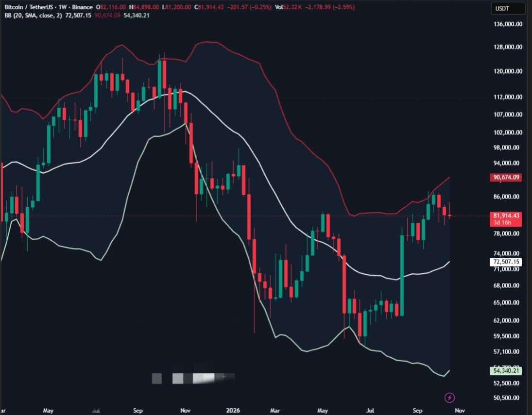Click the green 54,340.21 price-axis label
This screenshot has height=415, width=532.
click(x=506, y=370)
